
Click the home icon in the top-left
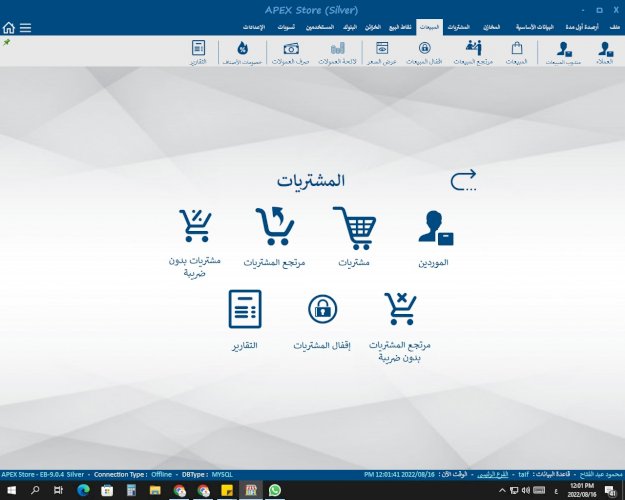[x=9, y=28]
